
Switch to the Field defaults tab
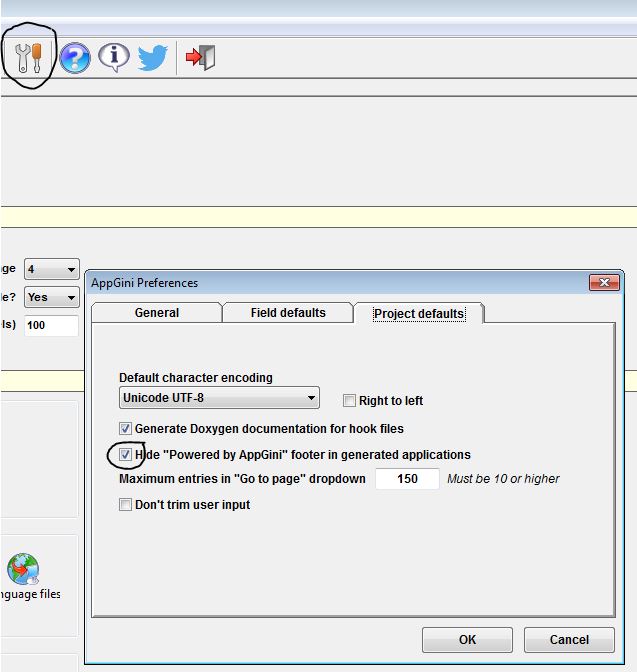[288, 312]
